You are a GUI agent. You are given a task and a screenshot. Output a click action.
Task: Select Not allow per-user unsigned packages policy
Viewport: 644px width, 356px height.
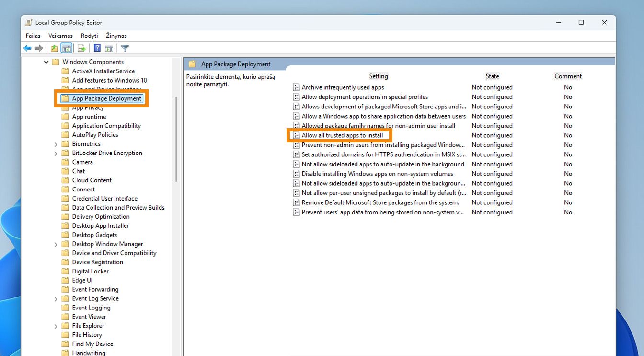coord(383,193)
